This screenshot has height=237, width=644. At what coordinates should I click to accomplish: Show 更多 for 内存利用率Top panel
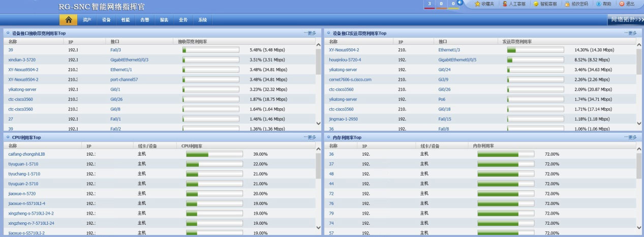[x=630, y=137]
